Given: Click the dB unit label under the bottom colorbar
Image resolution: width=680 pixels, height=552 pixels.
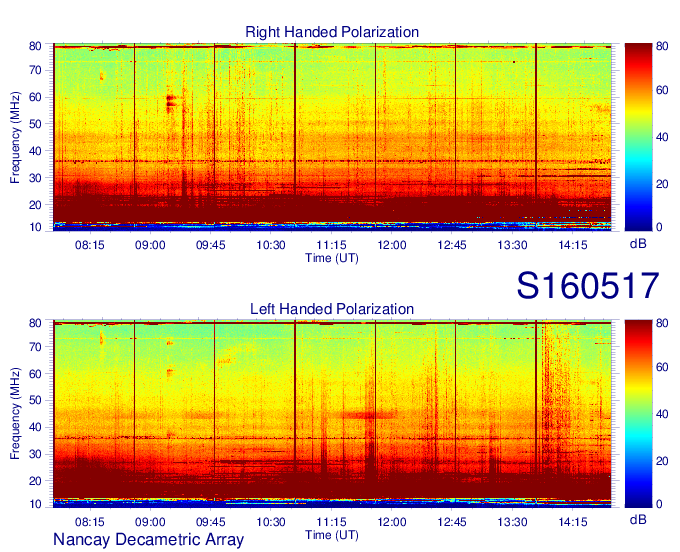Looking at the screenshot, I should click(x=638, y=519).
